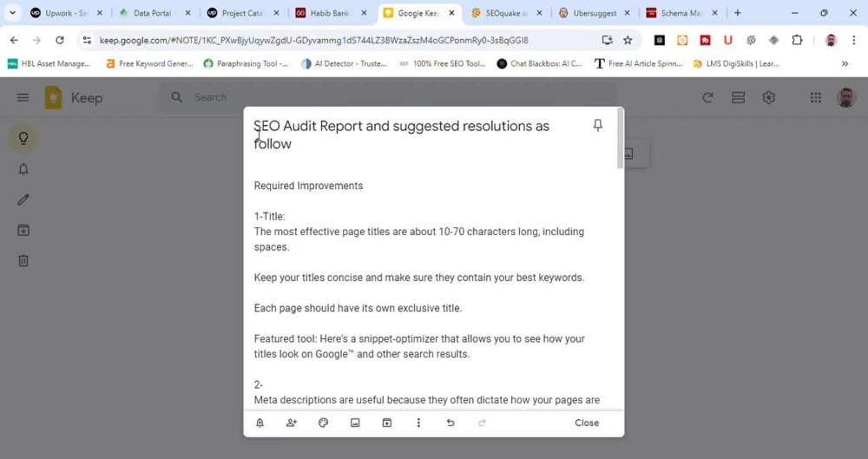Switch to the Ubersuggest tab

click(594, 13)
